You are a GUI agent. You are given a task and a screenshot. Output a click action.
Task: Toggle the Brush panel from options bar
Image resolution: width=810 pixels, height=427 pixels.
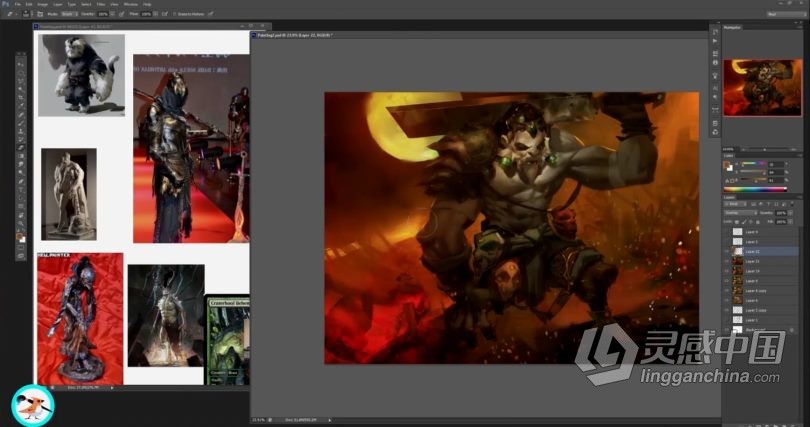pyautogui.click(x=40, y=14)
